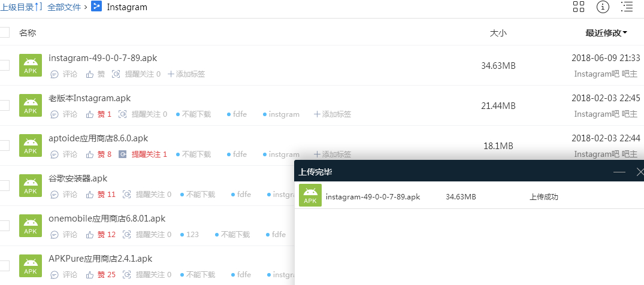644x285 pixels.
Task: Click 提醒关注 0 for 谷歌安装器.apk
Action: pyautogui.click(x=147, y=194)
